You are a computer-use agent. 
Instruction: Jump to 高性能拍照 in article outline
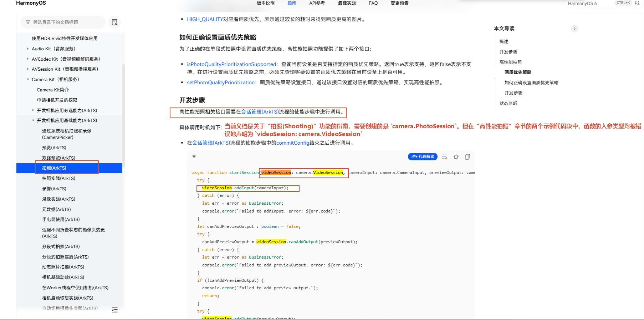[511, 62]
